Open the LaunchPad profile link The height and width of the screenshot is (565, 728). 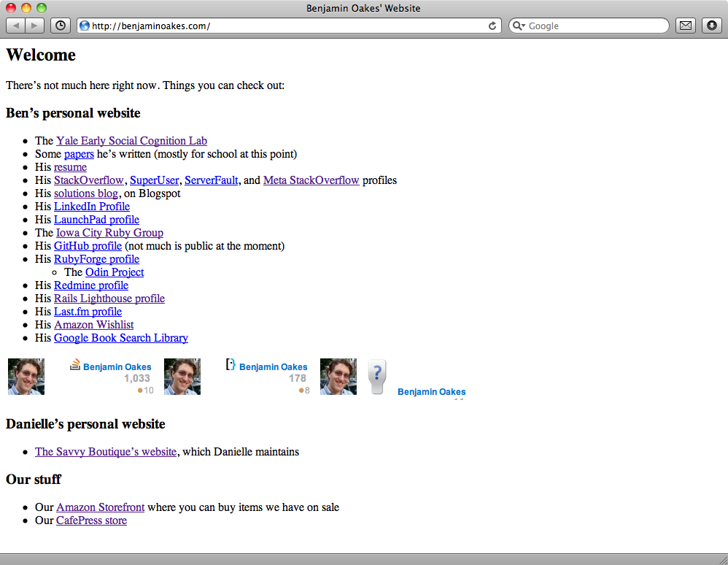(x=96, y=219)
